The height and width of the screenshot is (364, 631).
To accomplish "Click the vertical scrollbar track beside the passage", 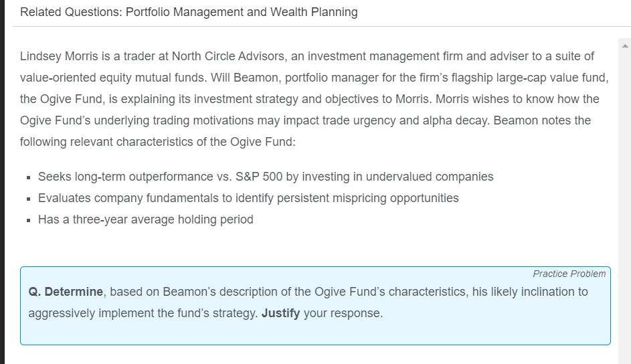I will 626,201.
